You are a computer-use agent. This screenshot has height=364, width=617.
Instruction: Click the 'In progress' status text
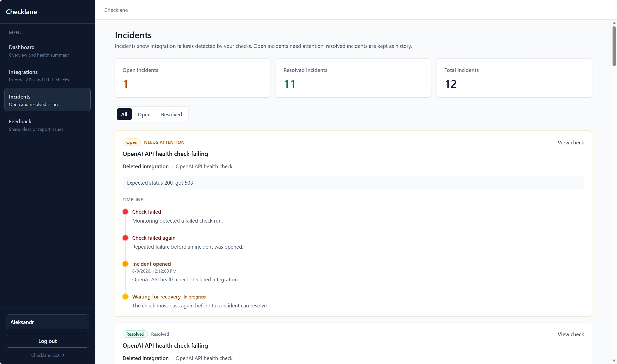click(x=195, y=297)
